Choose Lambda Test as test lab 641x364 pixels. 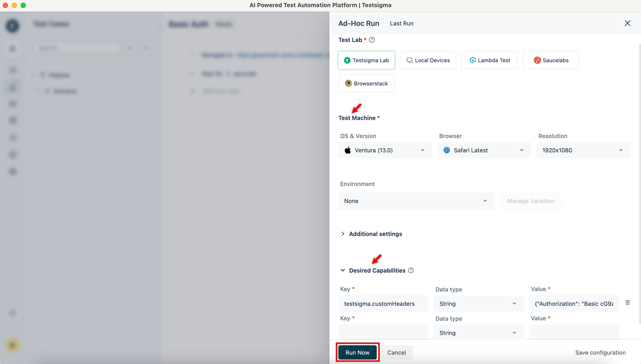tap(489, 60)
